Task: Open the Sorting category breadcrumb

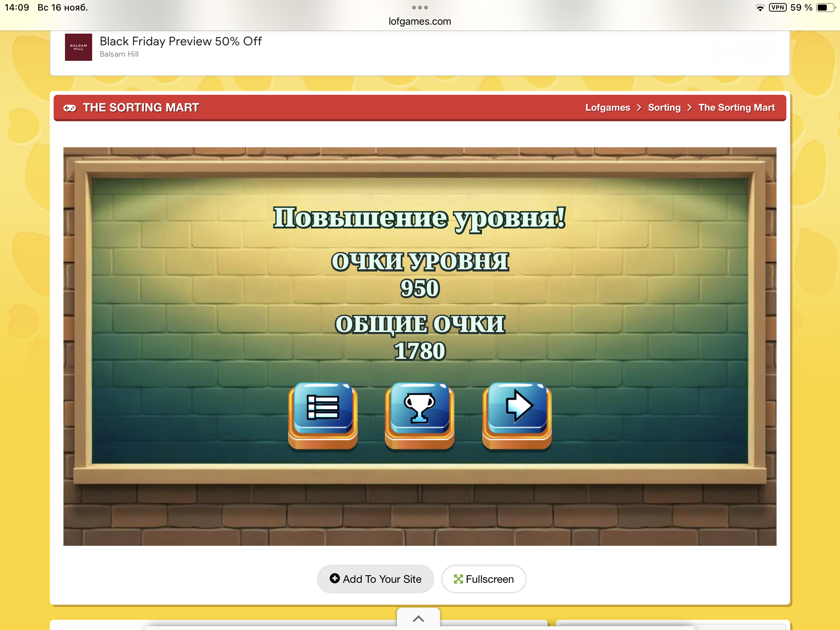Action: pos(664,108)
